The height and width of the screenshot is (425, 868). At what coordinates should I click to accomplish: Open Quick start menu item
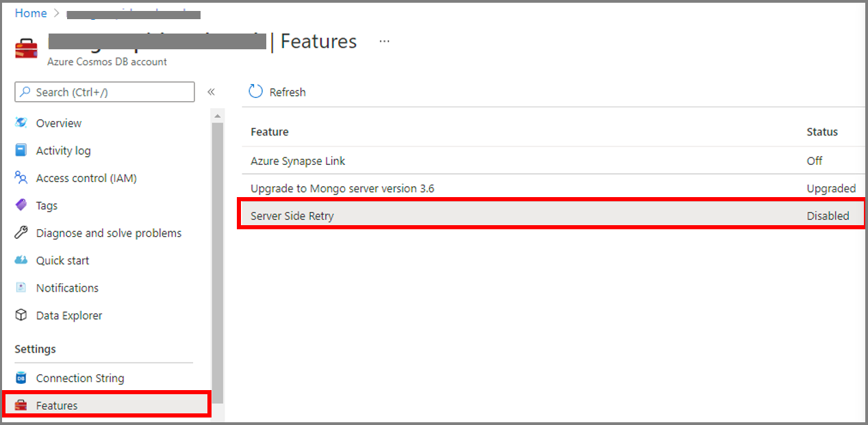(62, 260)
